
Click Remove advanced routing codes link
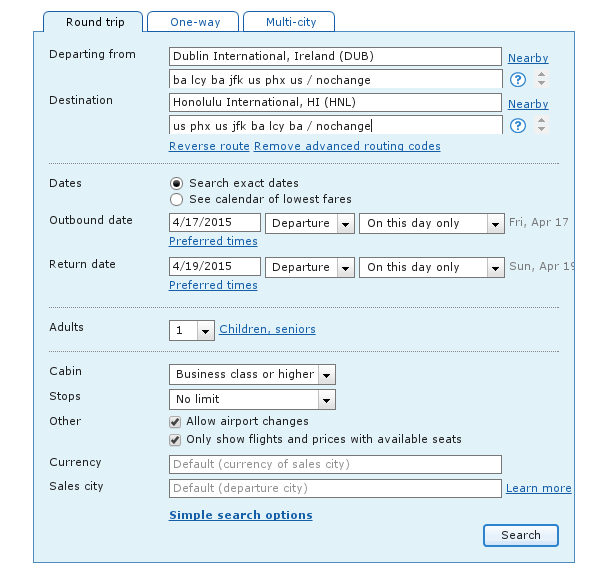point(347,146)
